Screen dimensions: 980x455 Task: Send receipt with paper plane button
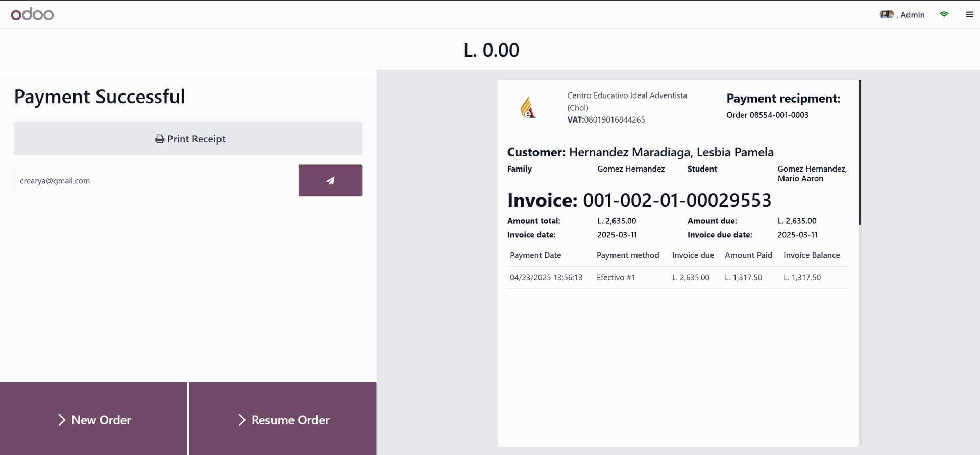[x=330, y=180]
